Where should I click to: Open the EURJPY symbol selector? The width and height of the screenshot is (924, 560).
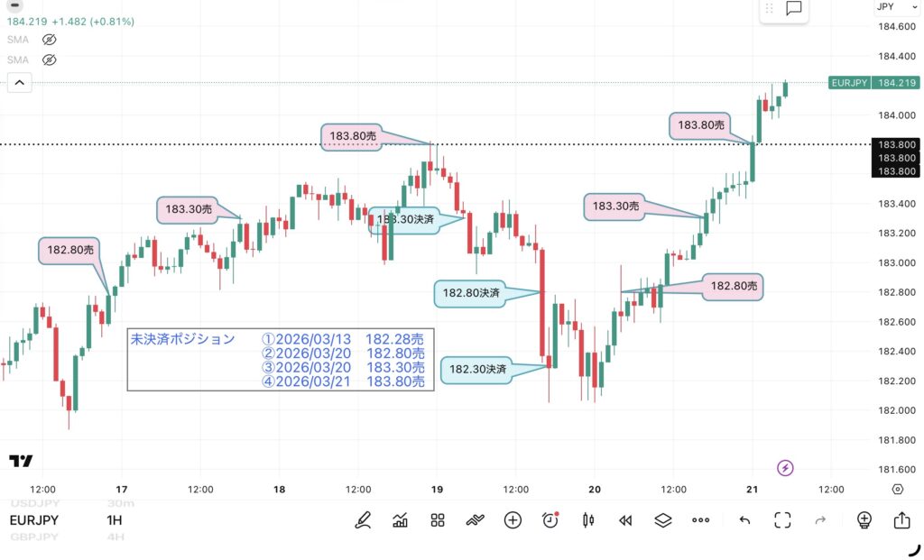(35, 520)
